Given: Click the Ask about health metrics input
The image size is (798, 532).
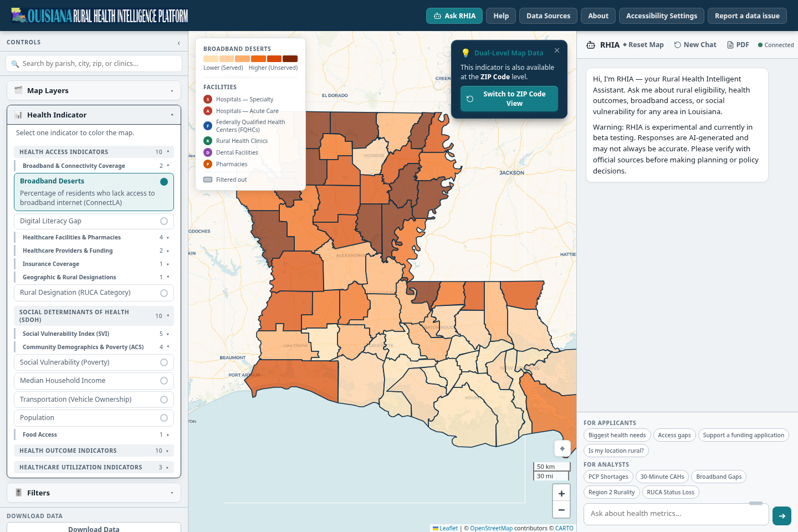Looking at the screenshot, I should (676, 514).
